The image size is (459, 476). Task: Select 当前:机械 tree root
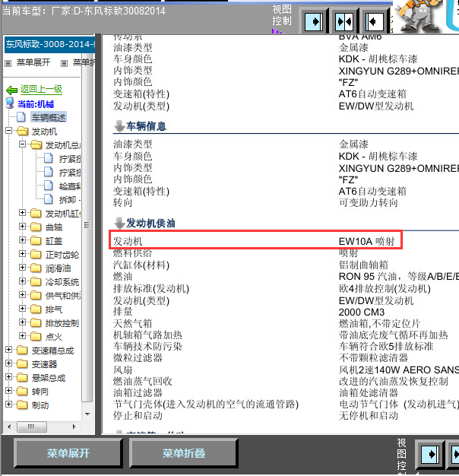pyautogui.click(x=36, y=104)
